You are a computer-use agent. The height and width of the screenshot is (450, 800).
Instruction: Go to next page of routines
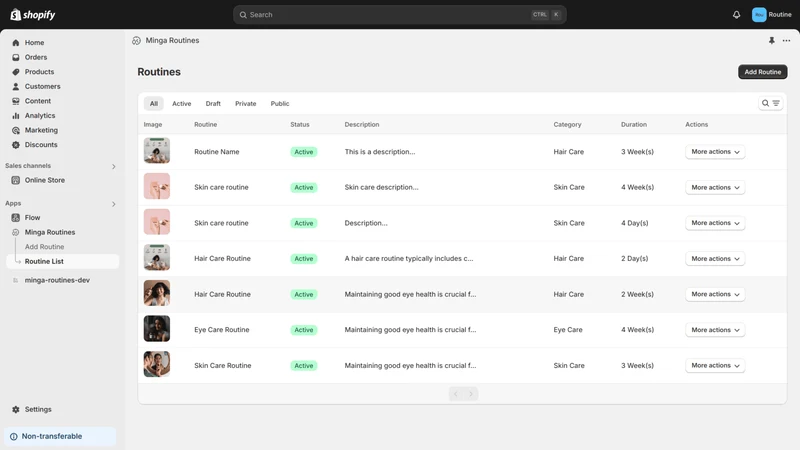pos(471,394)
